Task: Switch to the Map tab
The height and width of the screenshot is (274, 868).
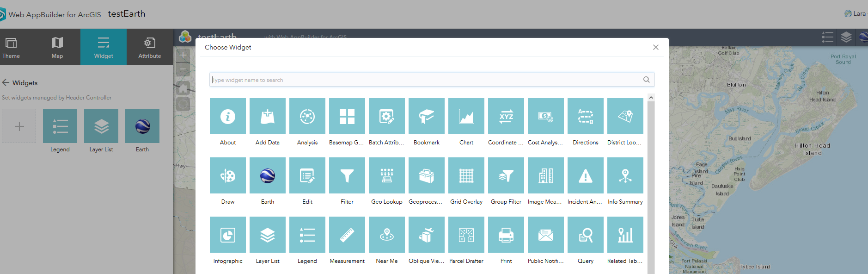Action: (57, 47)
